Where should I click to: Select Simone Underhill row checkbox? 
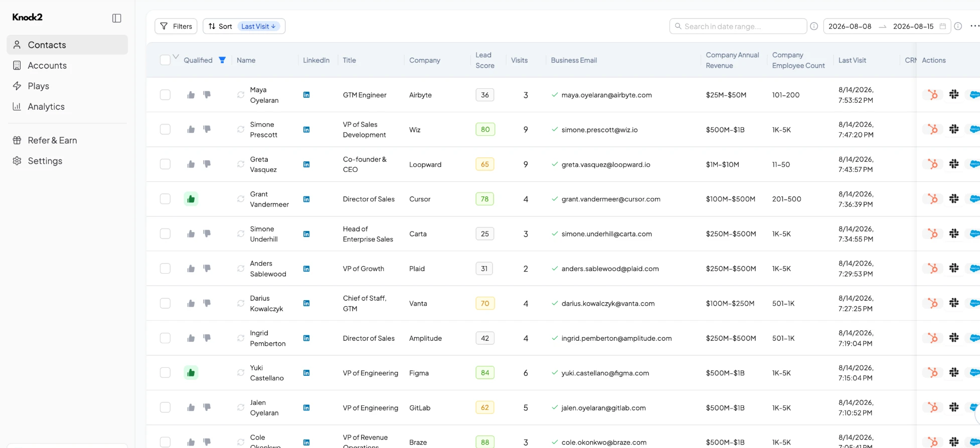pyautogui.click(x=165, y=234)
